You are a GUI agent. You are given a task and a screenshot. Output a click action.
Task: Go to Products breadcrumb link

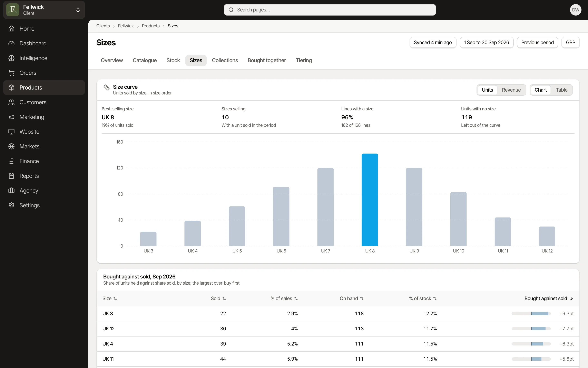point(151,26)
